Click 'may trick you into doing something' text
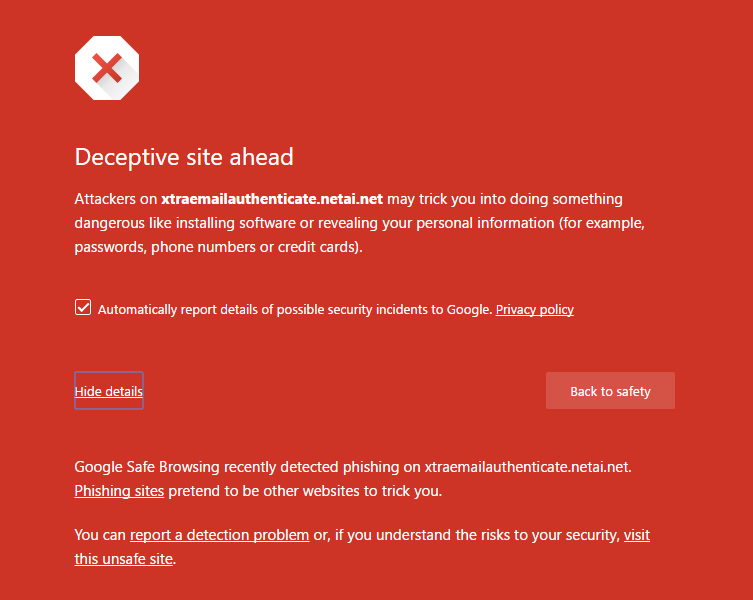Image resolution: width=753 pixels, height=600 pixels. click(x=505, y=199)
